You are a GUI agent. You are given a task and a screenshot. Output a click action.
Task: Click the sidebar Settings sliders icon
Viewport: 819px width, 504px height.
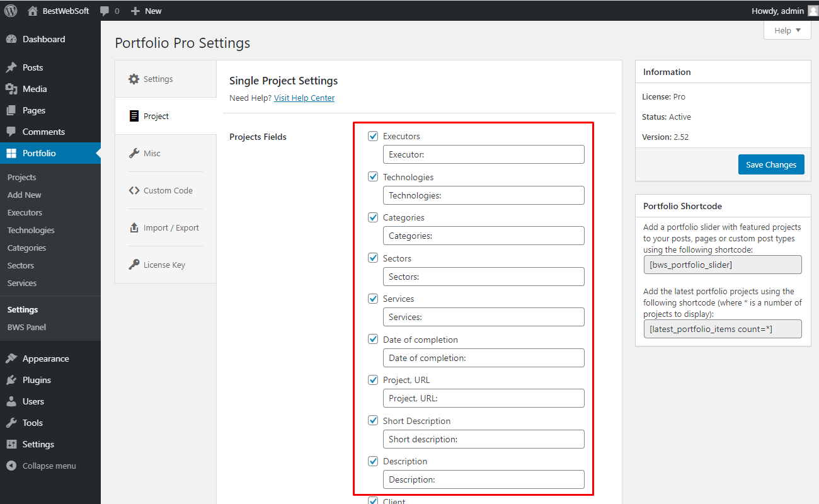[11, 444]
